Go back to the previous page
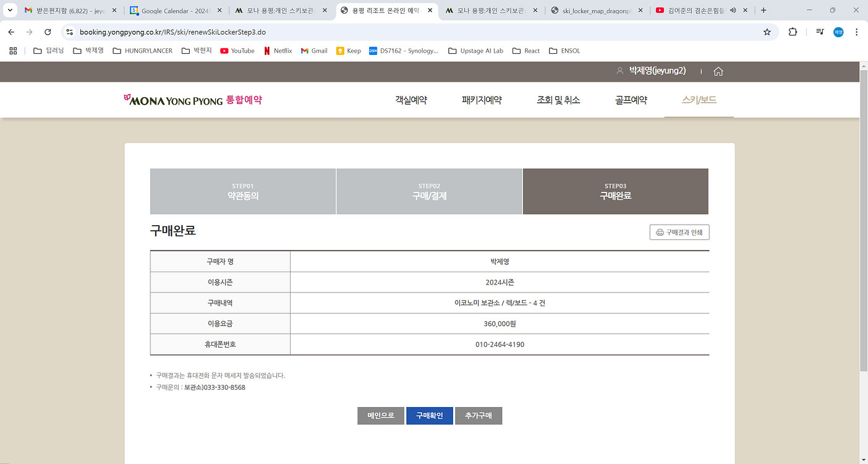The width and height of the screenshot is (868, 464). tap(11, 32)
